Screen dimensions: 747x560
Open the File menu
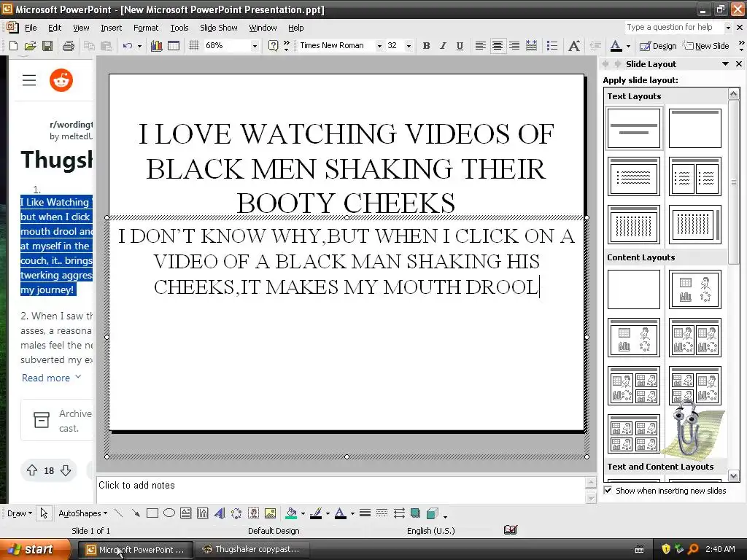(31, 28)
